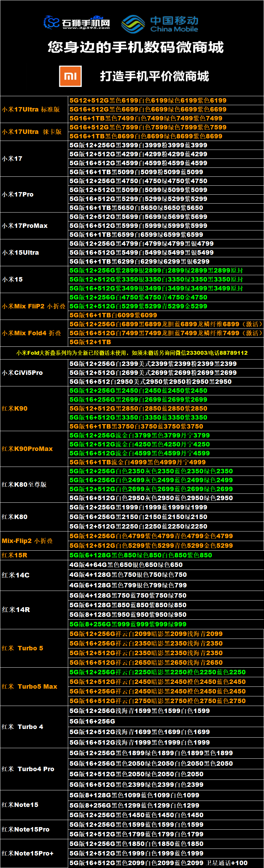Viewport: 264px width, 868px height.
Task: Click the 您身边的手机数码微商城 headline
Action: pyautogui.click(x=135, y=47)
